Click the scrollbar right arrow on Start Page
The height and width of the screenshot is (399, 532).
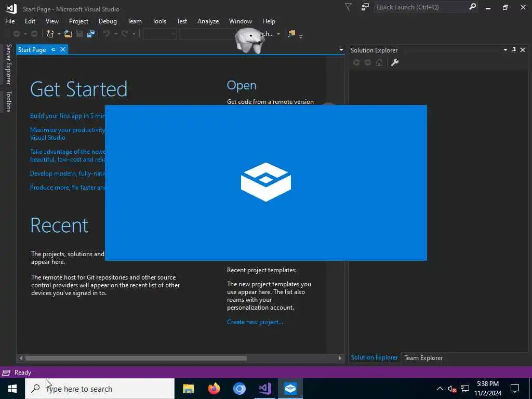coord(340,358)
